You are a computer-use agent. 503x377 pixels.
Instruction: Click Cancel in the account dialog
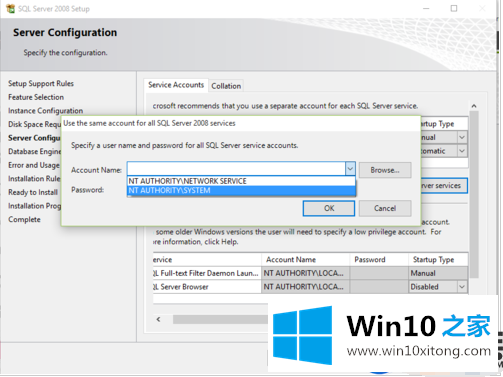[x=385, y=208]
